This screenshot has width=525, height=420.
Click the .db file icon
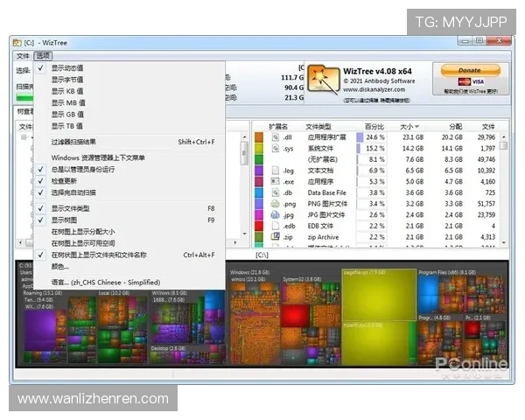click(276, 192)
